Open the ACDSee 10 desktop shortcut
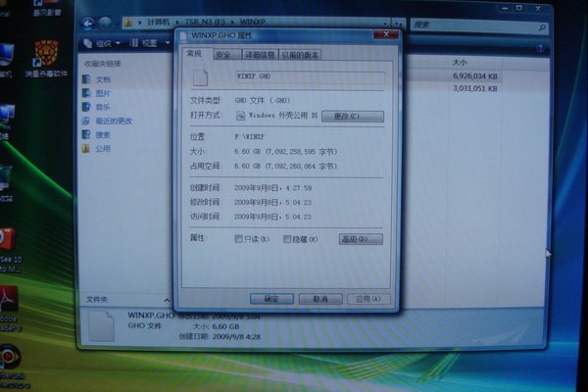 (8, 239)
